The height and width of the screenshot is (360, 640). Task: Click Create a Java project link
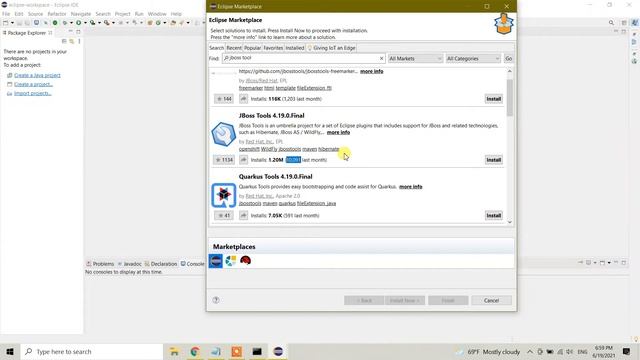point(37,75)
